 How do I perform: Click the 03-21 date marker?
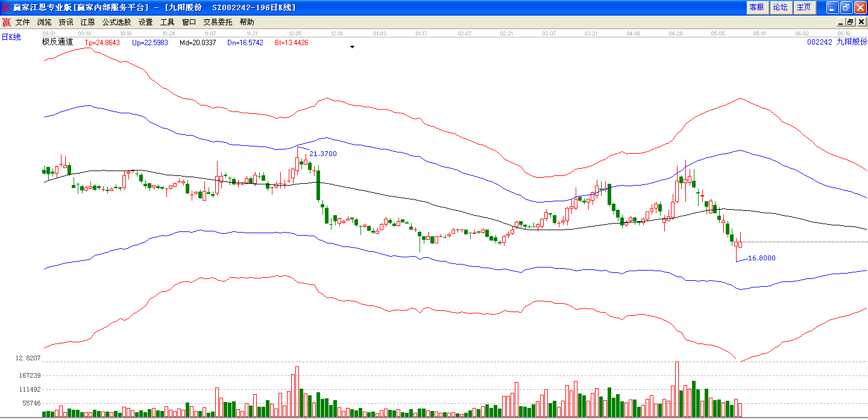tap(591, 34)
